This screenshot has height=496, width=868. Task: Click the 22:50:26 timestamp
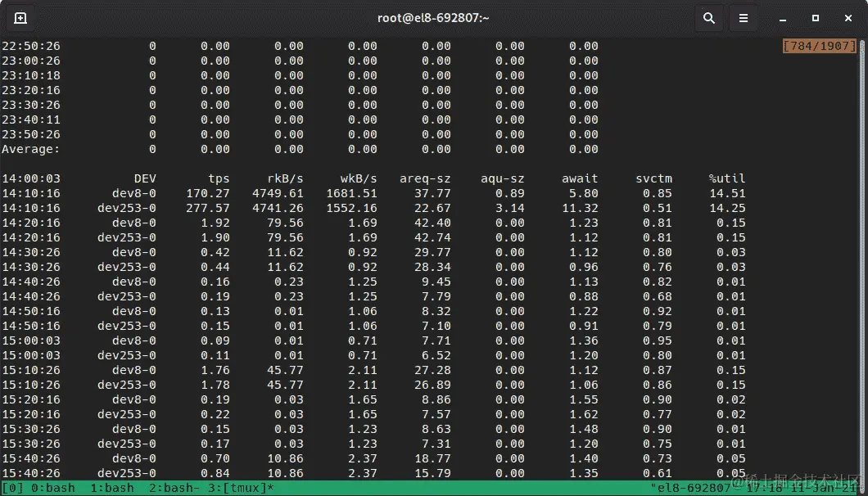coord(31,46)
